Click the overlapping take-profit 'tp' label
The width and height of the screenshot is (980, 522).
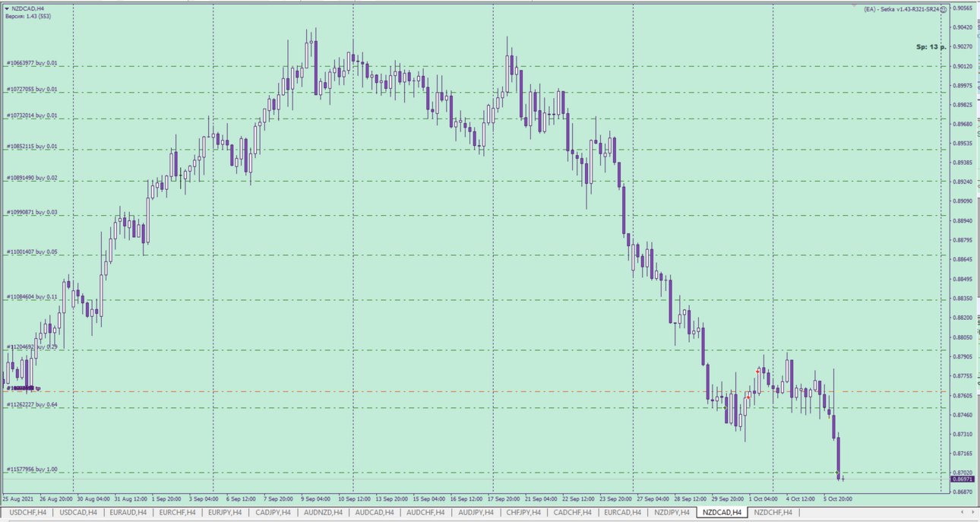tap(24, 389)
